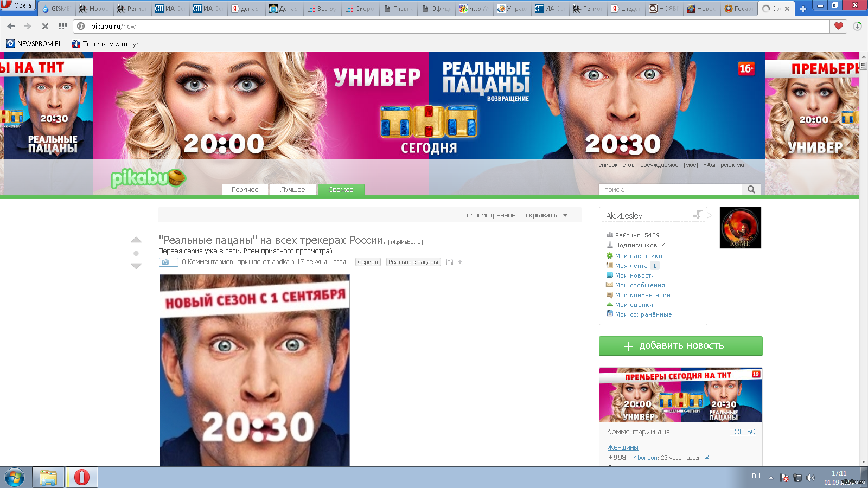Open the AlexLesley profile name
Viewport: 868px width, 488px height.
624,216
